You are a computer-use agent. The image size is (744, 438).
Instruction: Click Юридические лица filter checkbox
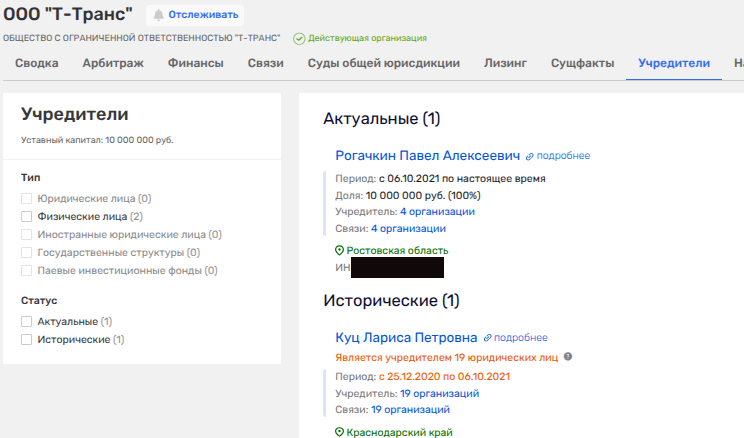coord(27,198)
